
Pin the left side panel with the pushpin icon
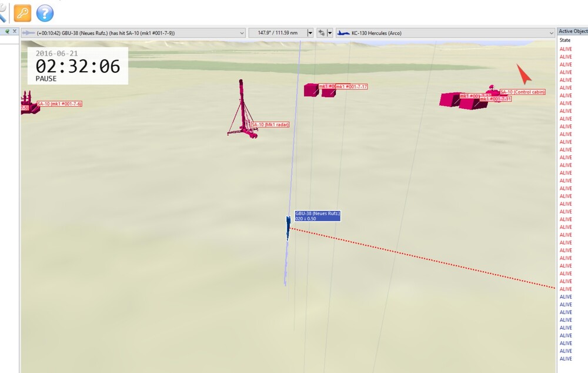[7, 32]
